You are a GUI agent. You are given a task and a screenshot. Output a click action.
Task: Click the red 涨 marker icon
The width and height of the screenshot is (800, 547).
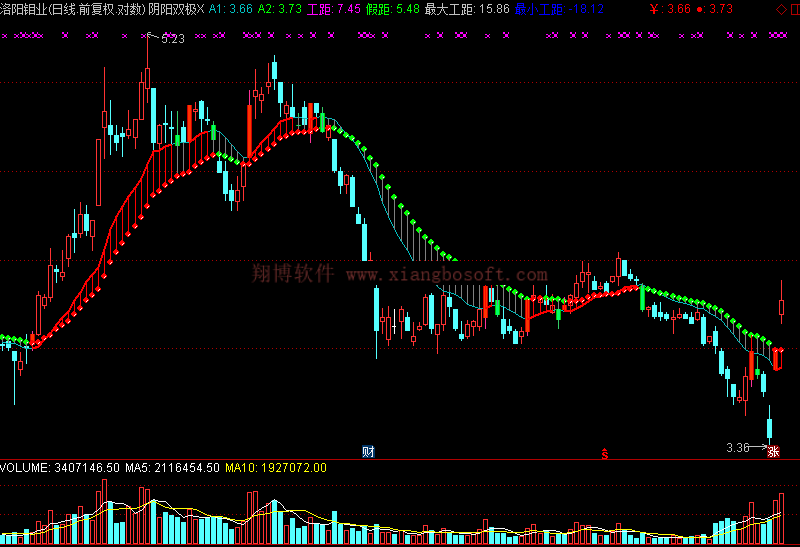tap(773, 452)
